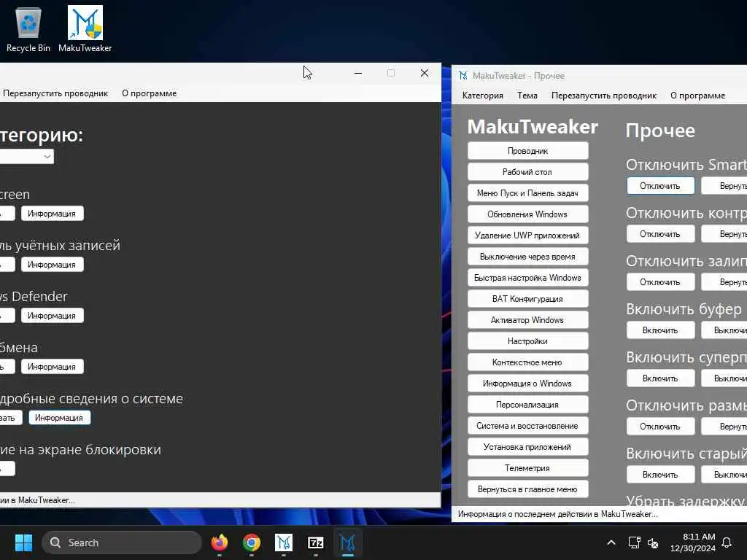Click Информация beside the screen option
747x560 pixels.
[52, 214]
